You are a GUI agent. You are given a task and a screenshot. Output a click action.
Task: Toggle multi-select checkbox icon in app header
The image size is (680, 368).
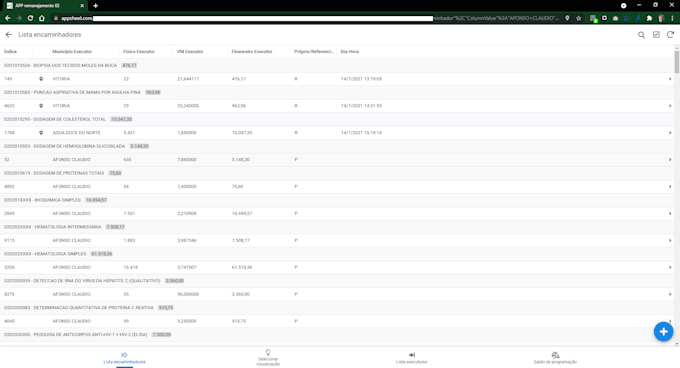[x=656, y=35]
